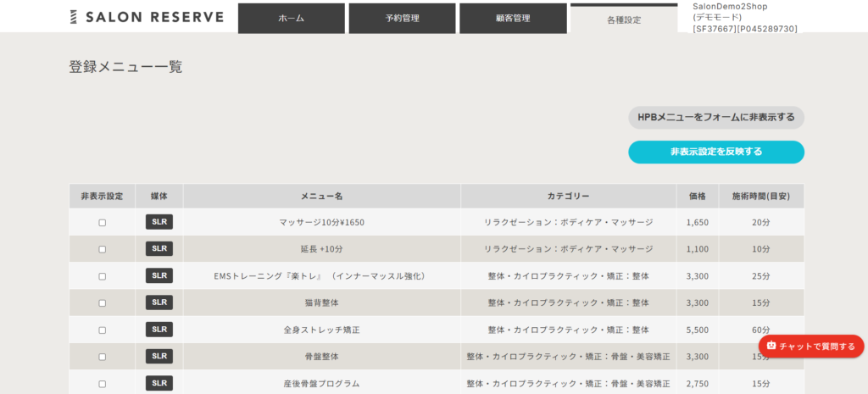This screenshot has height=394, width=868.
Task: Select the 各種設定 tab
Action: click(624, 19)
